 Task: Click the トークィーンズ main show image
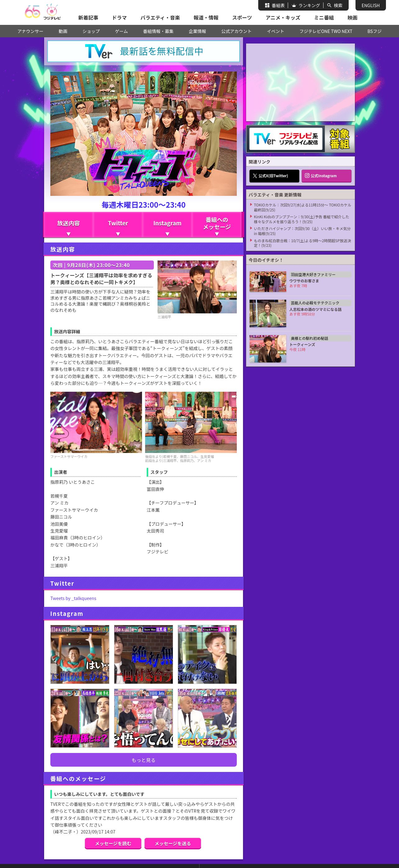(x=144, y=133)
